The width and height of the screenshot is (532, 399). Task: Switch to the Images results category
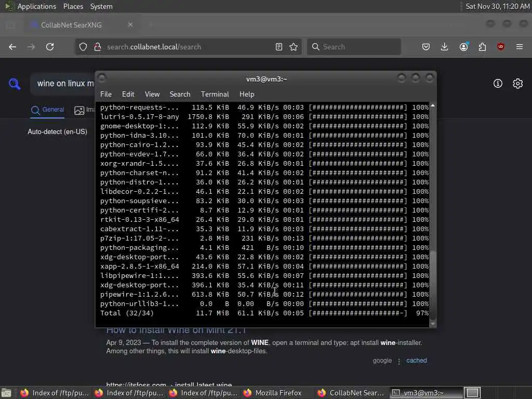pos(85,110)
